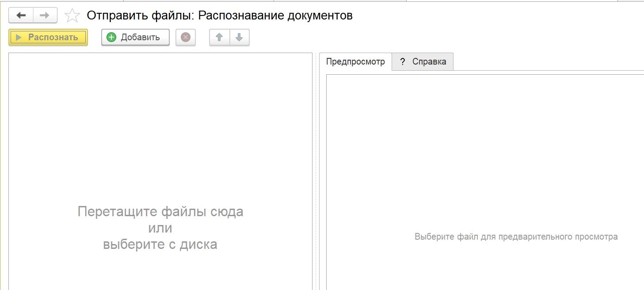Click the 'Отправить файлы: Распознавание документов' title
The height and width of the screenshot is (290, 644).
pyautogui.click(x=220, y=15)
